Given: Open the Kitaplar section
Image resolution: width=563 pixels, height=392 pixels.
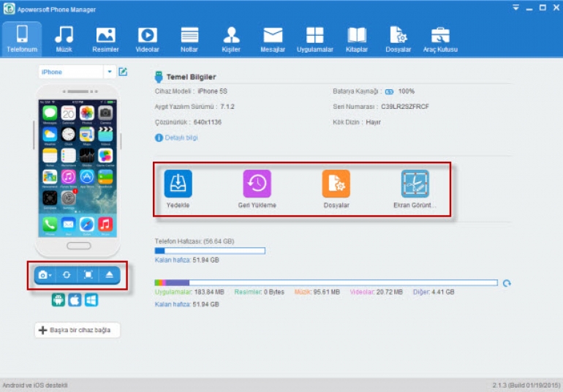Looking at the screenshot, I should click(x=357, y=39).
